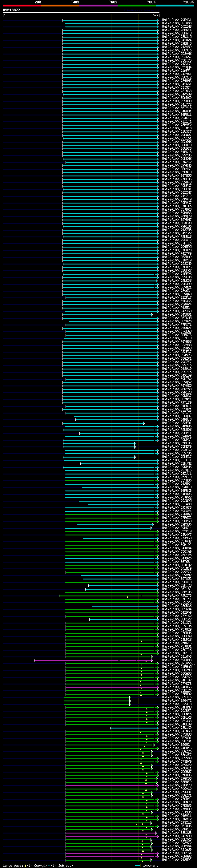Select hit label UniRef100_C4PBJ4
197x868 pixels.
pos(177,406)
